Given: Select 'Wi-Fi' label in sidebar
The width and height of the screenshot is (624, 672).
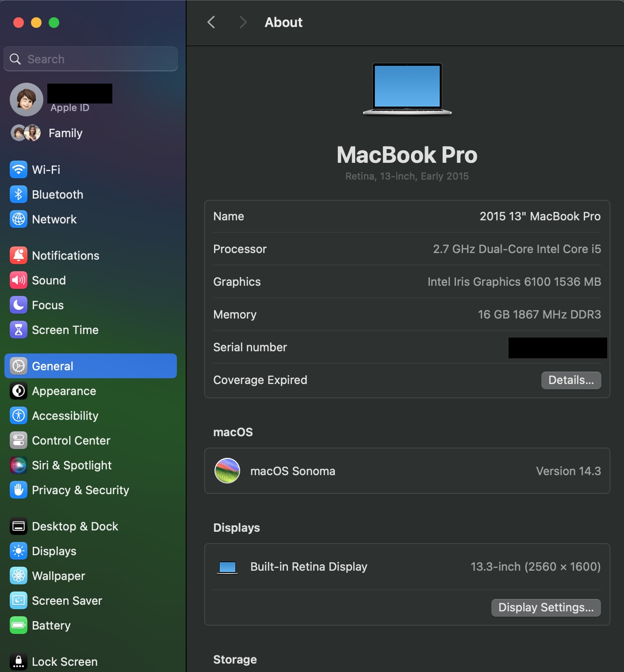Looking at the screenshot, I should pyautogui.click(x=46, y=169).
